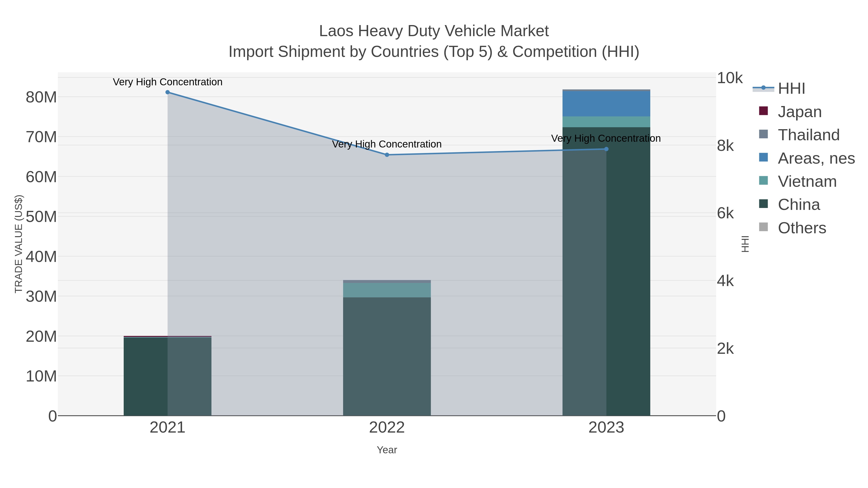Screen dimensions: 868x488
Task: Click the Others gray legend swatch
Action: tap(763, 227)
